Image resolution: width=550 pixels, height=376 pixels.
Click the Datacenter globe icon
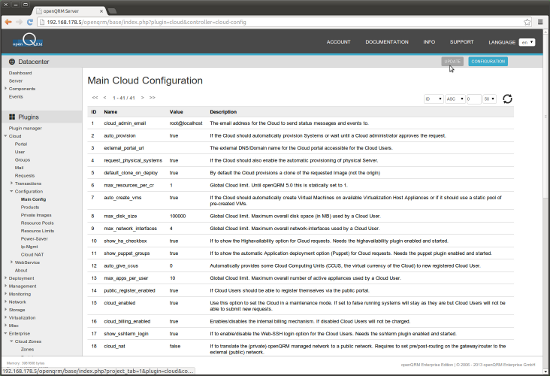12,62
